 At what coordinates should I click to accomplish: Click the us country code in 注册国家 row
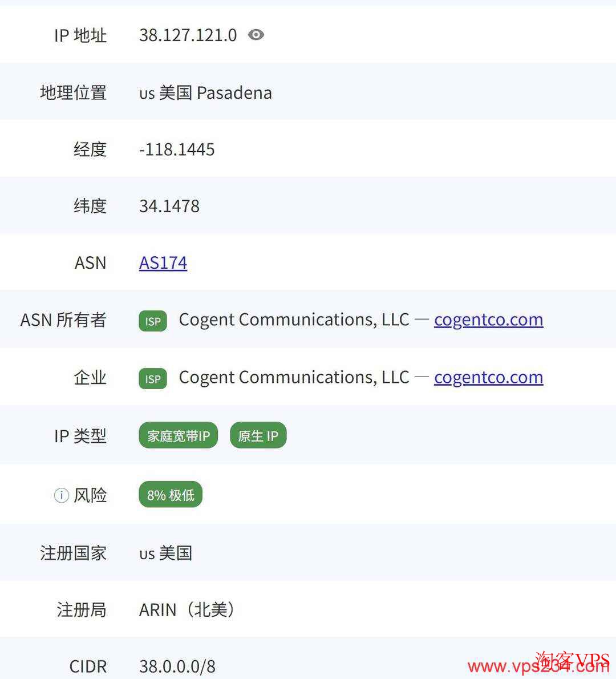pyautogui.click(x=147, y=553)
